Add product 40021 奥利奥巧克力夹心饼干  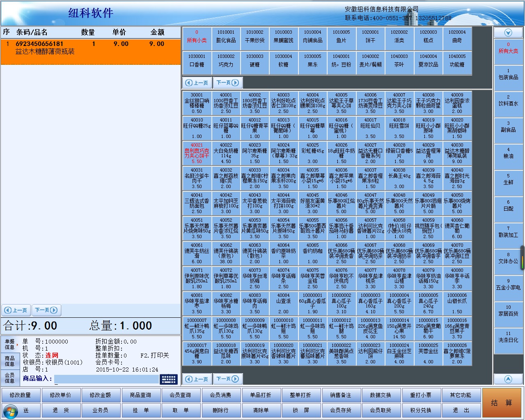(x=197, y=153)
